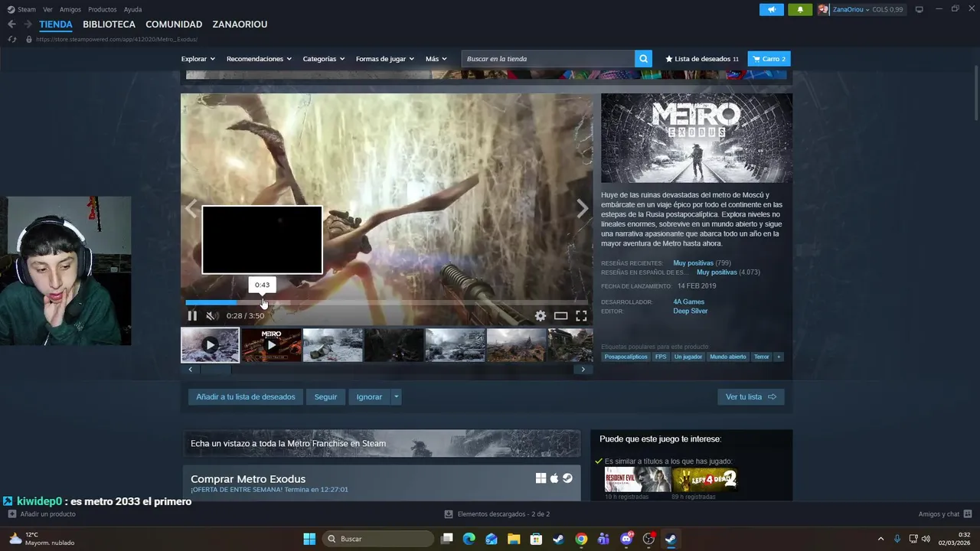Open the Left 4 Dead 2 game capsule
Image resolution: width=980 pixels, height=551 pixels.
(x=704, y=480)
